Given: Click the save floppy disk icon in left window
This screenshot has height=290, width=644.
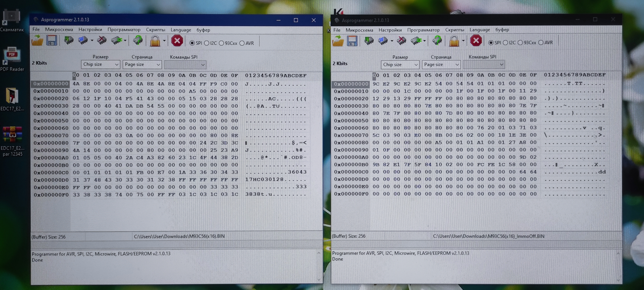Looking at the screenshot, I should coord(51,41).
